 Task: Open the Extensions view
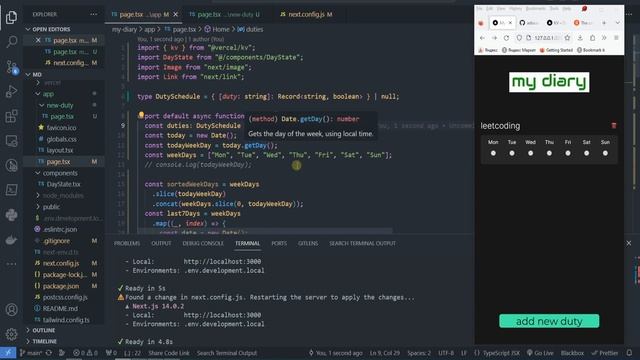[x=11, y=116]
